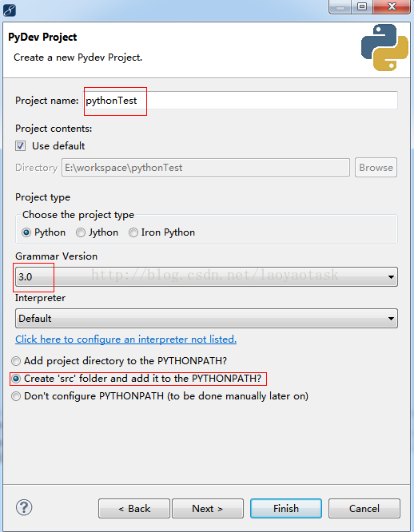Click the Project name input field
This screenshot has width=414, height=532.
(x=241, y=101)
